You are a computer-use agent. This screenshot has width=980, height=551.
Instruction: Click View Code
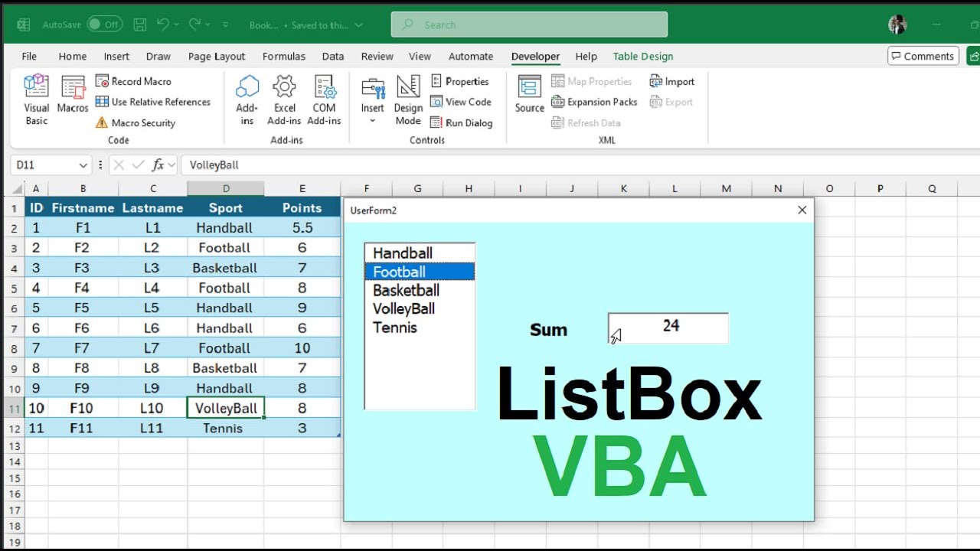pyautogui.click(x=461, y=102)
